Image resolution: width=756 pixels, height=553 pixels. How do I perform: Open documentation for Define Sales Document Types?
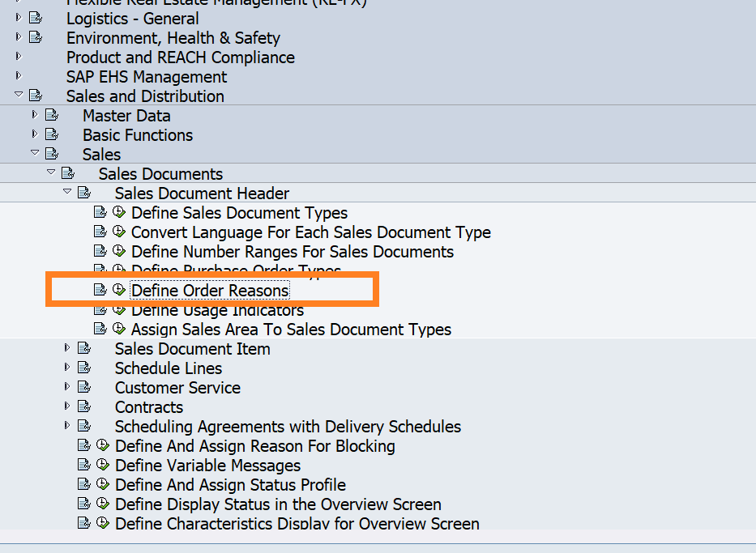[100, 212]
